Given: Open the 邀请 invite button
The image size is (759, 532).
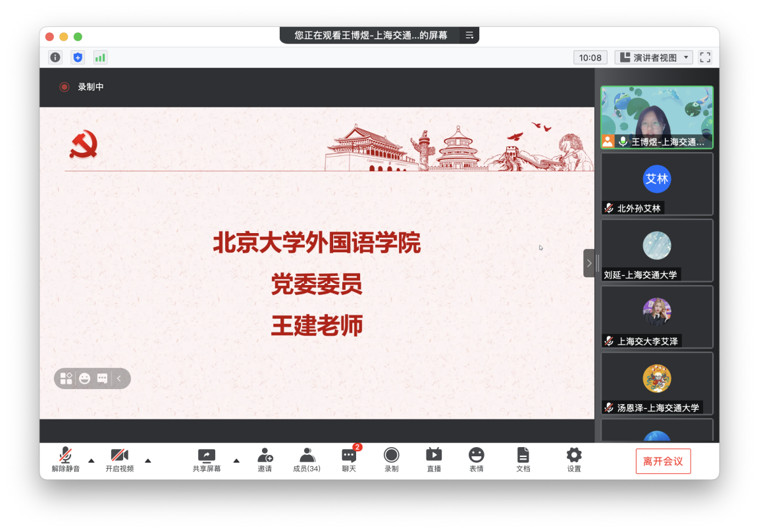Looking at the screenshot, I should click(x=265, y=460).
